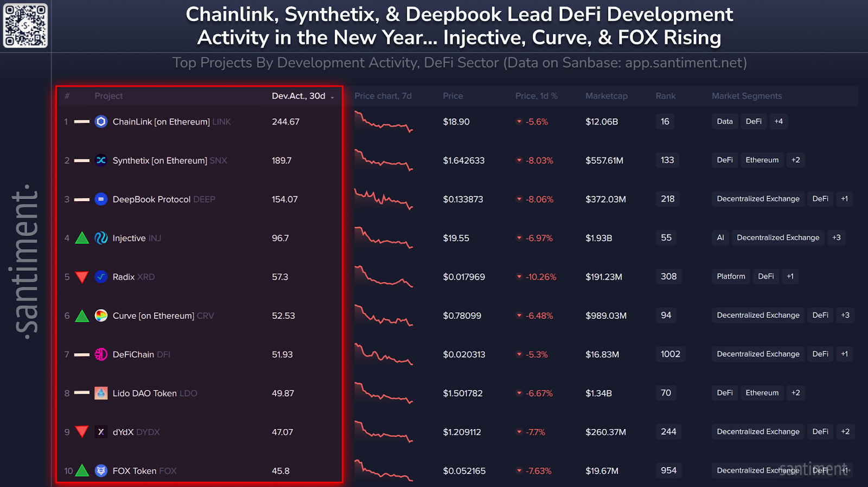Click the $12.06B marketcap value
The width and height of the screenshot is (868, 487).
[x=602, y=121]
